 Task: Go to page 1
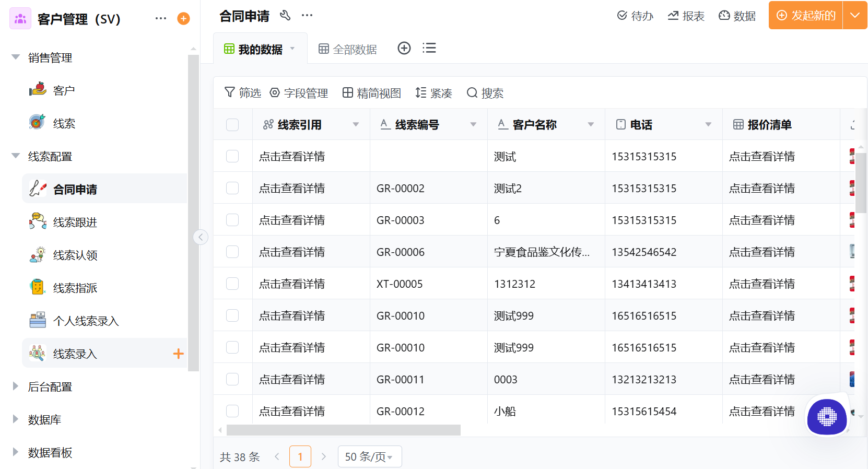300,456
